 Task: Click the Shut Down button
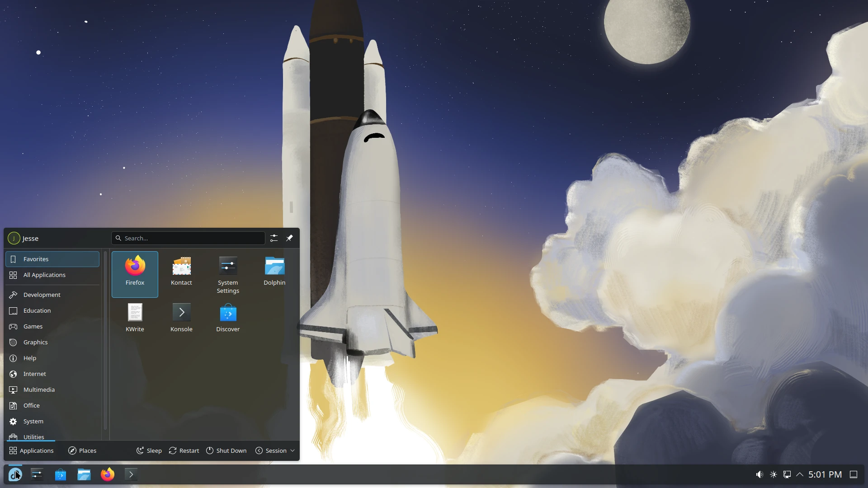(x=226, y=450)
